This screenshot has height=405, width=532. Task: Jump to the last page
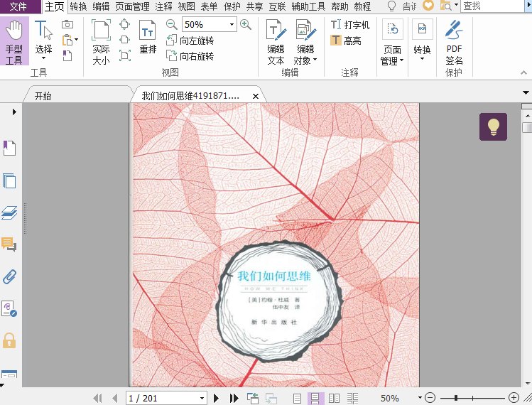click(x=234, y=398)
